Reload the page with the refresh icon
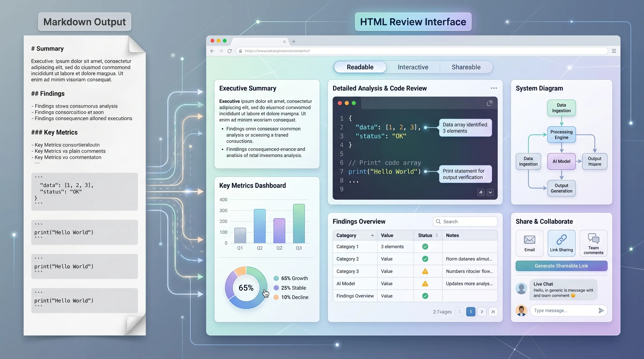Viewport: 644px width, 359px height. coord(230,51)
